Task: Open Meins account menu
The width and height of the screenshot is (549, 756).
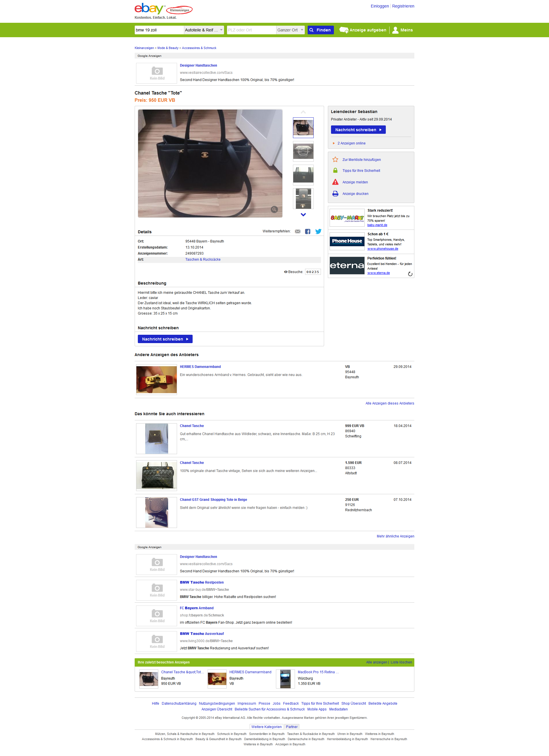Action: pos(403,30)
